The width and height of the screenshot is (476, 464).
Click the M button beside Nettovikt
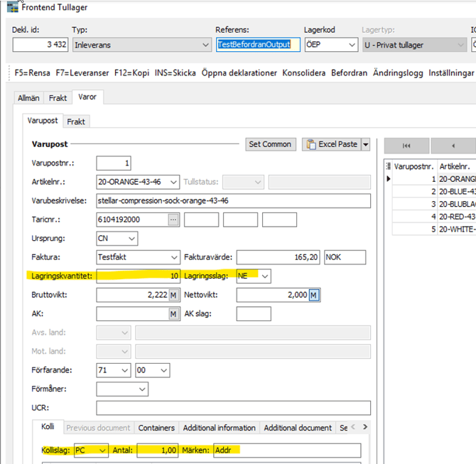point(313,295)
